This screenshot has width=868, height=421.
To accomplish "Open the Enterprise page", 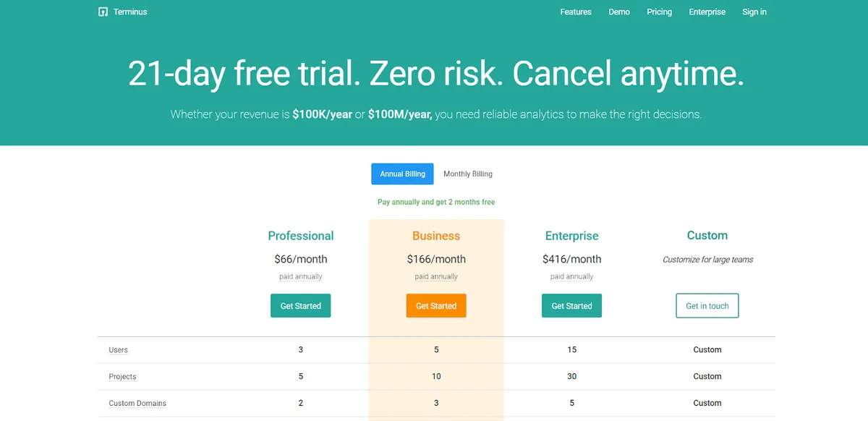I will (x=707, y=12).
